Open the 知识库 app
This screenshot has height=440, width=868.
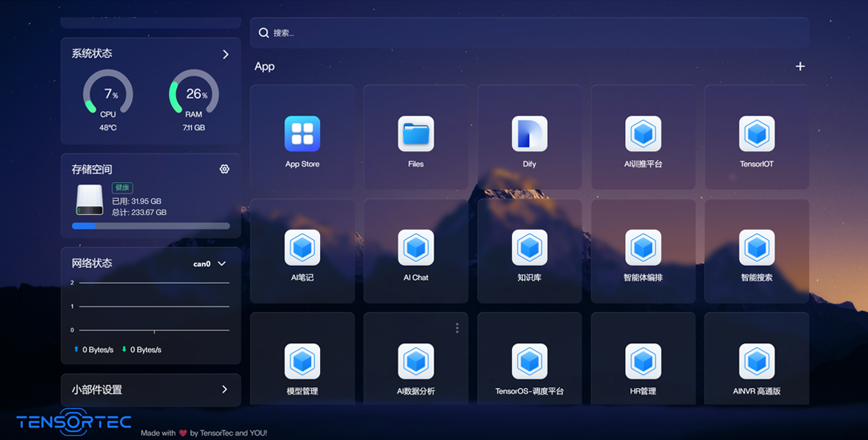point(529,247)
